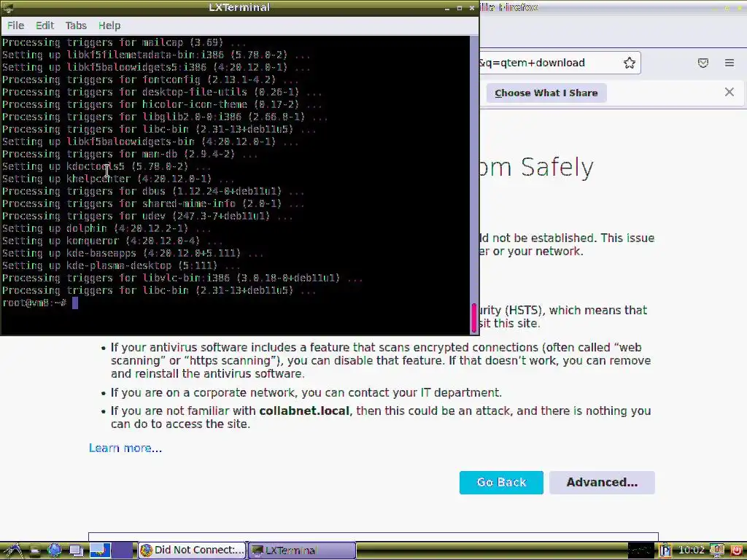This screenshot has width=747, height=560.
Task: Switch to LXTerminal taskbar entry
Action: pyautogui.click(x=302, y=551)
